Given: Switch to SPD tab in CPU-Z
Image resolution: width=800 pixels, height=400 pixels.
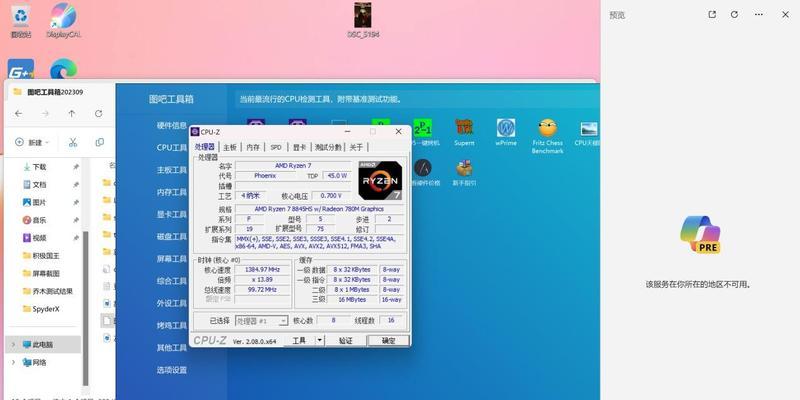Looking at the screenshot, I should [x=276, y=147].
